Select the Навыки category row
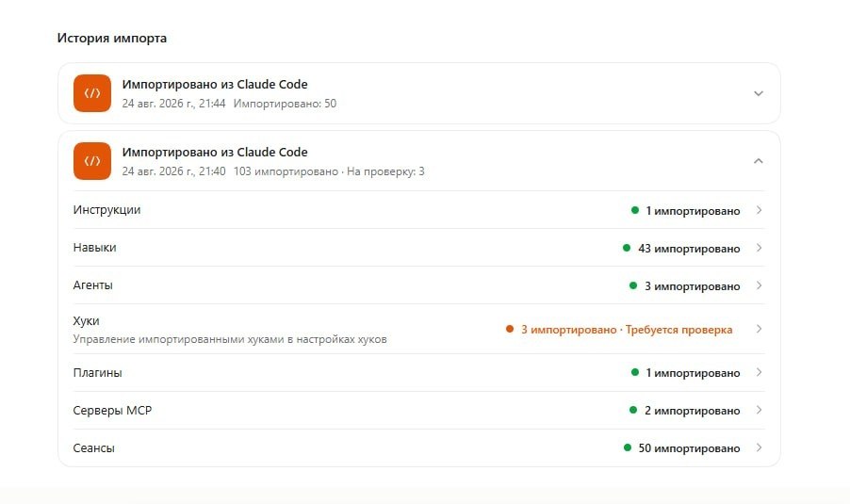Viewport: 850px width, 504px height. coord(419,248)
